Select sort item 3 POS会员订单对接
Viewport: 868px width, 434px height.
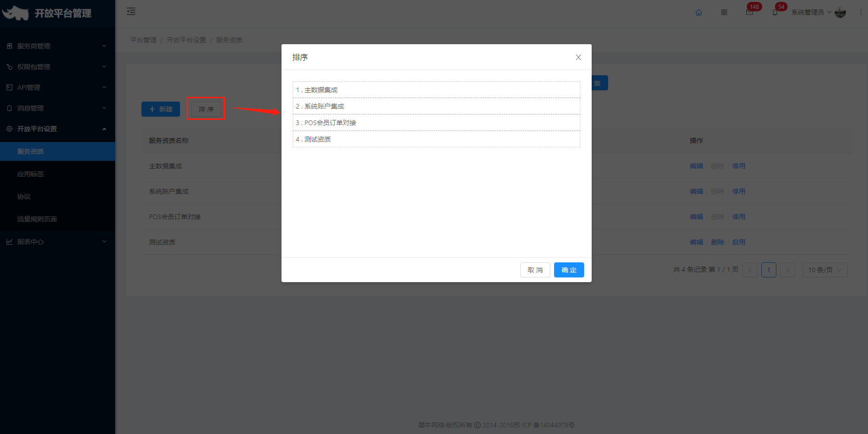coord(437,123)
